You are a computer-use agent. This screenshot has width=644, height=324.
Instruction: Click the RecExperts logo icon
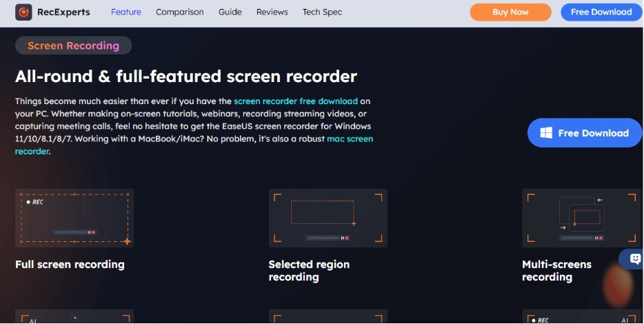pyautogui.click(x=23, y=12)
